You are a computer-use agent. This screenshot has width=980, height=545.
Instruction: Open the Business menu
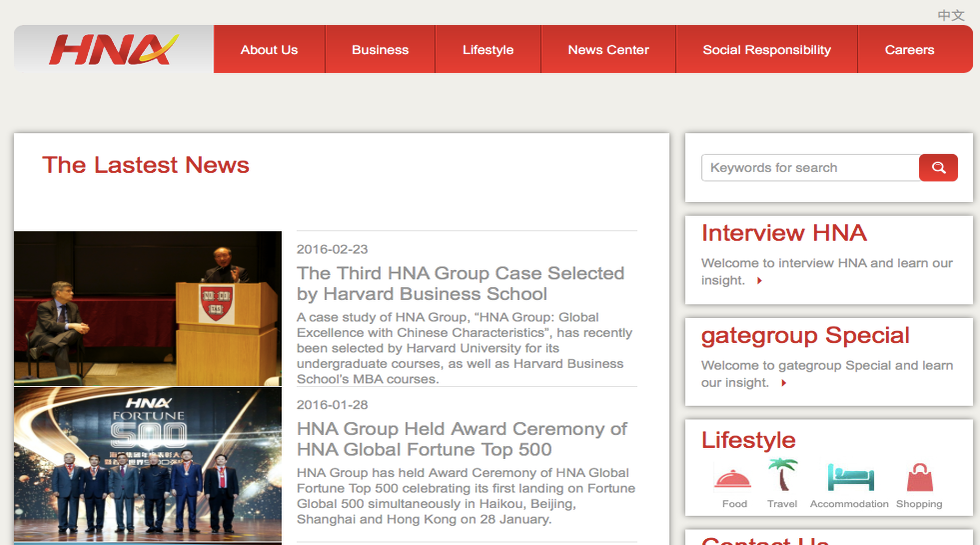pyautogui.click(x=380, y=50)
